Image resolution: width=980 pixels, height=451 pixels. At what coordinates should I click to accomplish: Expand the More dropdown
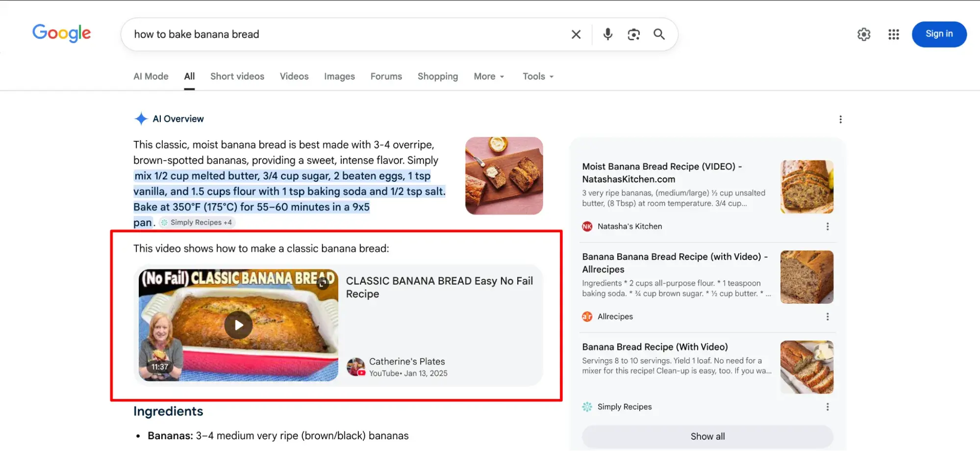[489, 76]
